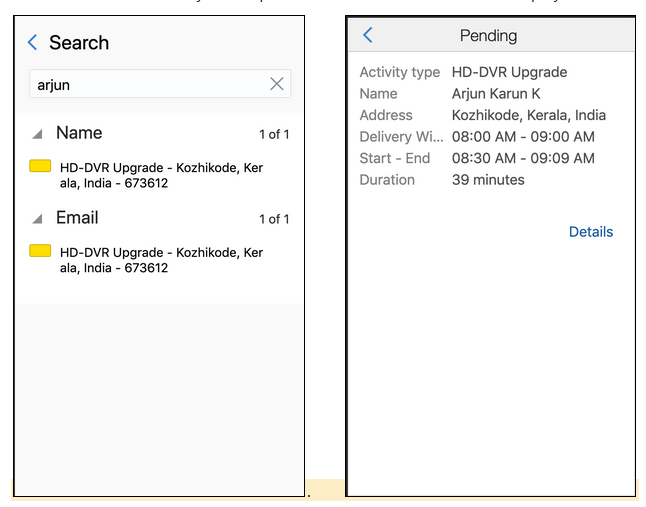Screen dimensions: 646x507
Task: Click the 'Search' screen title
Action: pos(79,43)
